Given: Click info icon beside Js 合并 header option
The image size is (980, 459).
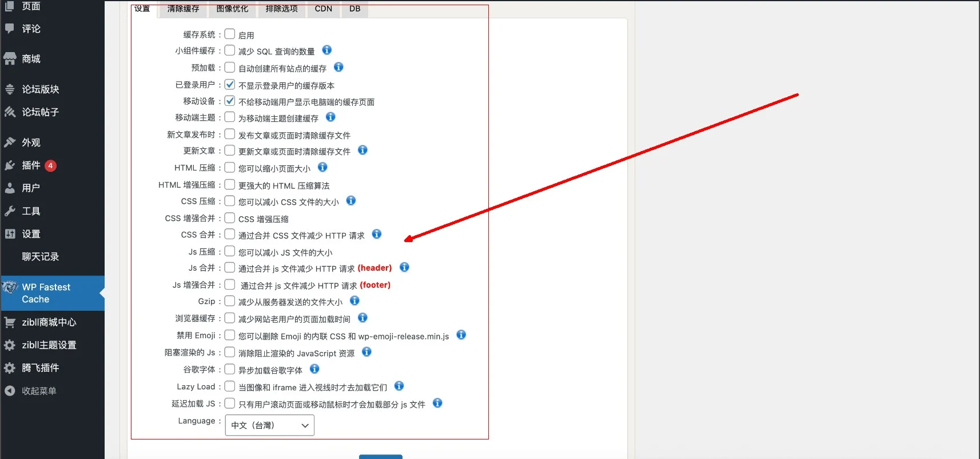Looking at the screenshot, I should [404, 267].
